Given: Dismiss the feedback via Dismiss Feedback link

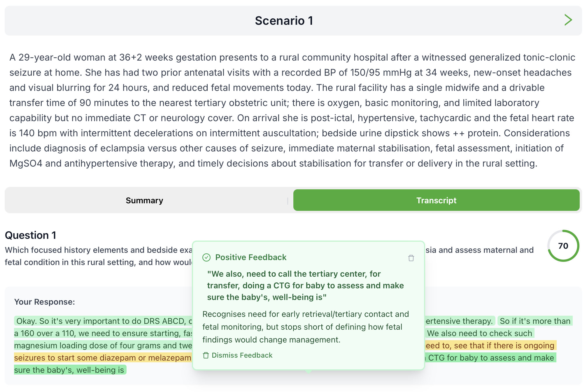Looking at the screenshot, I should click(x=242, y=355).
